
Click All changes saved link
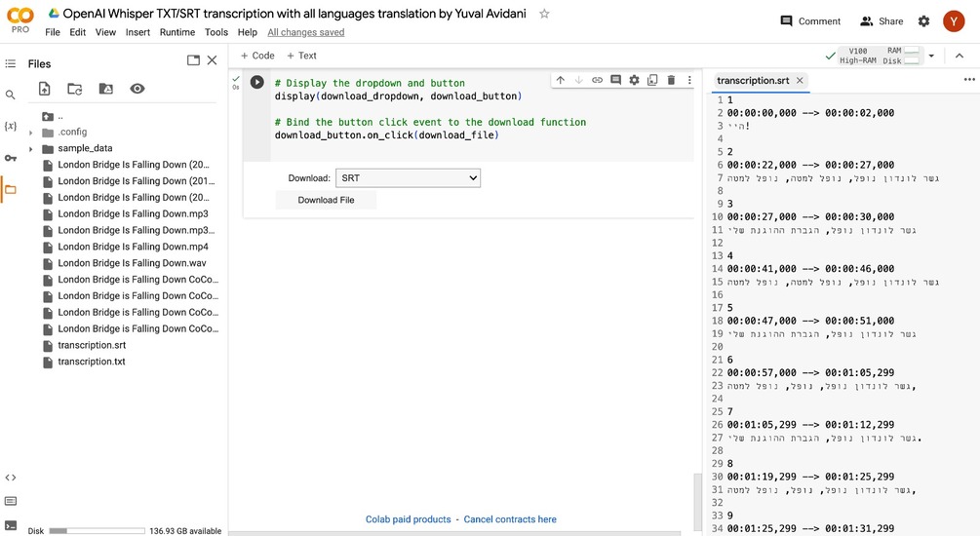pyautogui.click(x=305, y=32)
